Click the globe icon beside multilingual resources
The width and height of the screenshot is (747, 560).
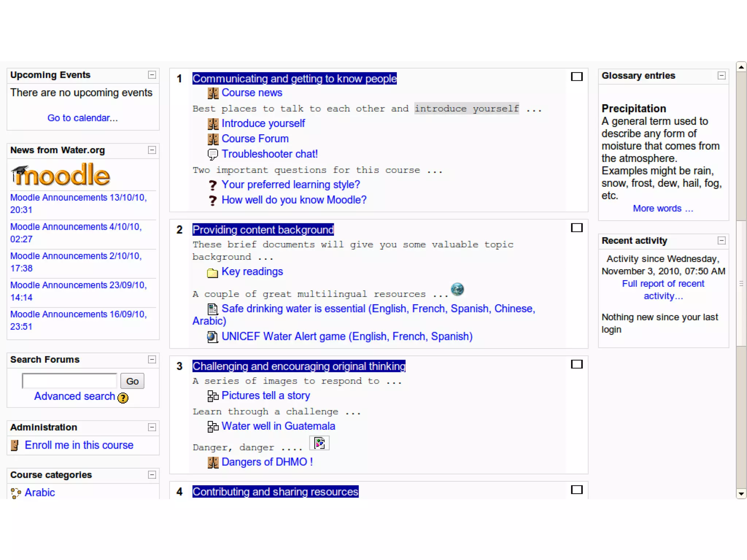(457, 289)
